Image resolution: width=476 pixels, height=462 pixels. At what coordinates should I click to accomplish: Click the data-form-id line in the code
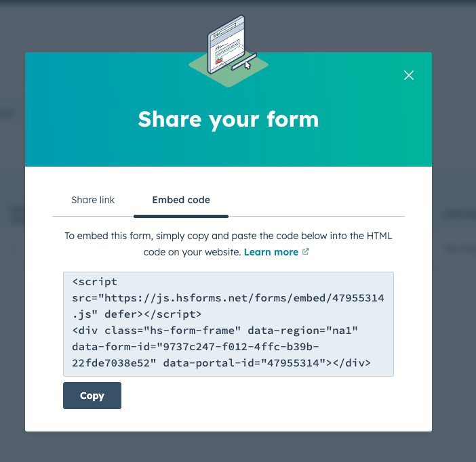pyautogui.click(x=195, y=346)
